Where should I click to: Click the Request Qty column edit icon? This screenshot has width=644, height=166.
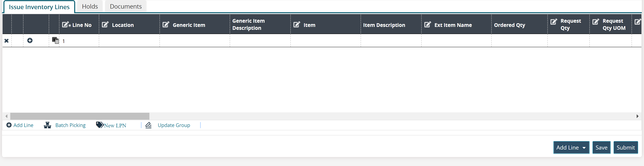pyautogui.click(x=553, y=22)
